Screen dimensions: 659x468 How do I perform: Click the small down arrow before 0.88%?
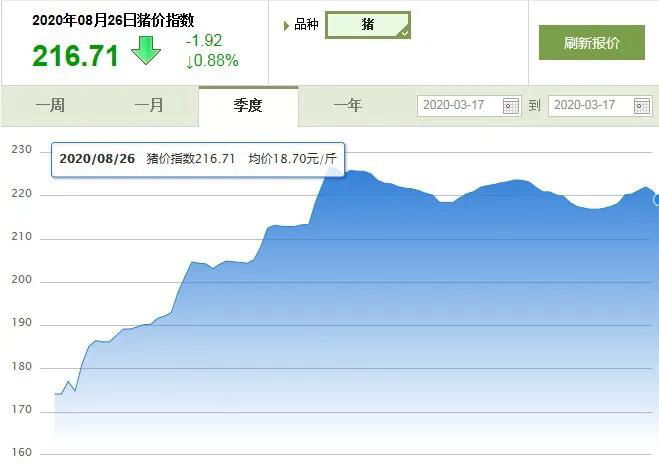pyautogui.click(x=190, y=60)
